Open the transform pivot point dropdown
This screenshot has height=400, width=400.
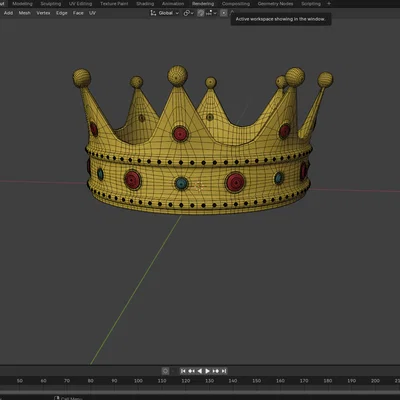[188, 13]
